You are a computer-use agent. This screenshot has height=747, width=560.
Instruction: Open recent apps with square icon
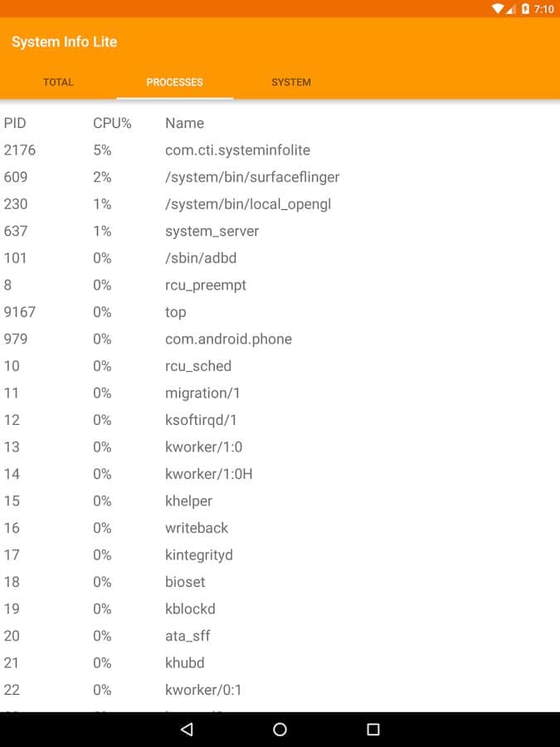pyautogui.click(x=373, y=730)
